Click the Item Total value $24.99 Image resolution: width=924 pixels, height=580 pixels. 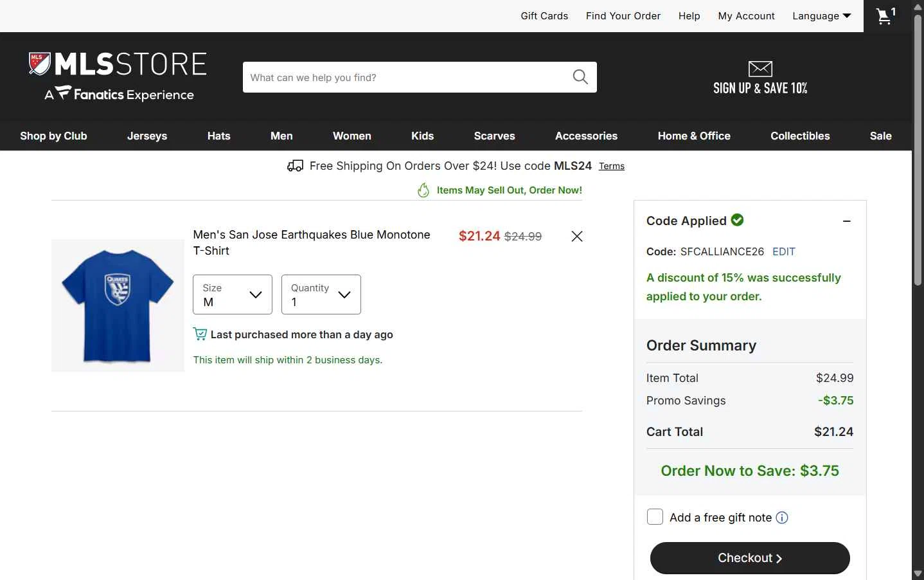click(835, 378)
